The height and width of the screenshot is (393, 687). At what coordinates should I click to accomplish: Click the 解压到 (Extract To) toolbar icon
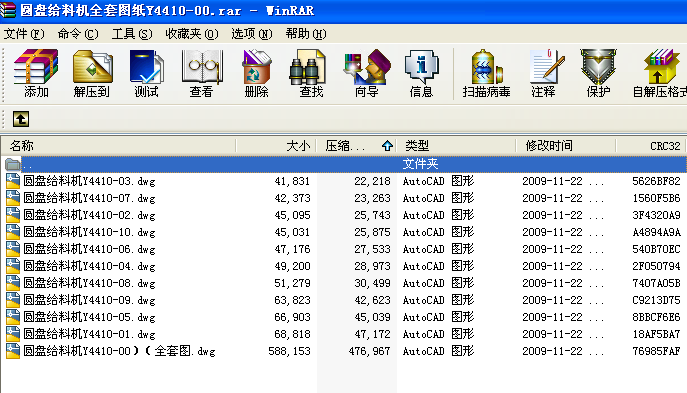[92, 67]
